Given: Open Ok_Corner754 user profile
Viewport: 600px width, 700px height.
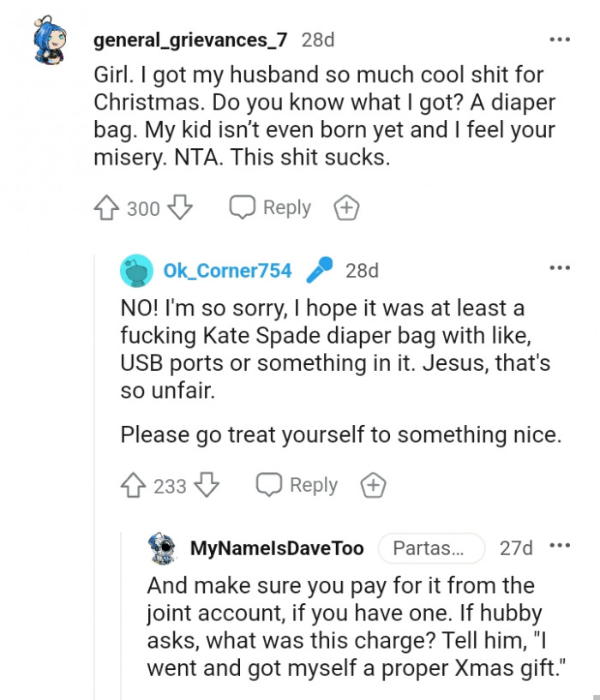Looking at the screenshot, I should [227, 271].
